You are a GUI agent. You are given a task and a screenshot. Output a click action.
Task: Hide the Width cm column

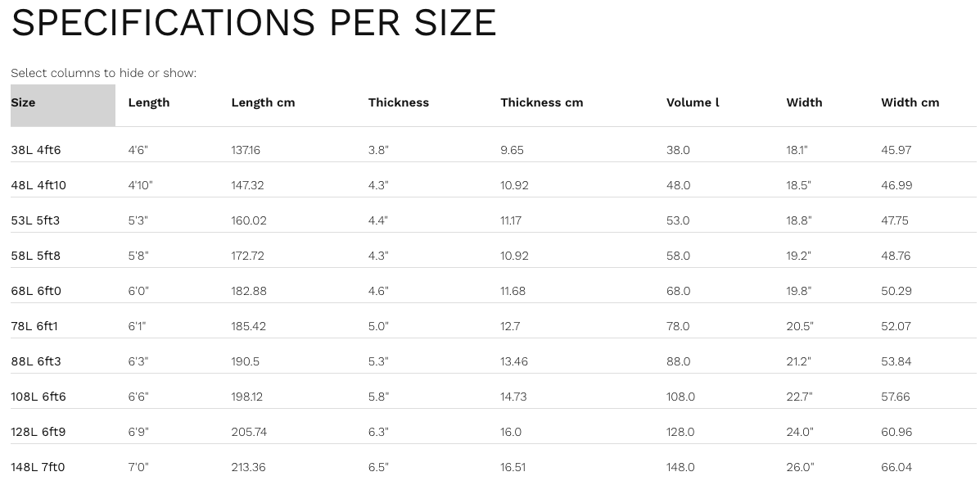[x=910, y=103]
